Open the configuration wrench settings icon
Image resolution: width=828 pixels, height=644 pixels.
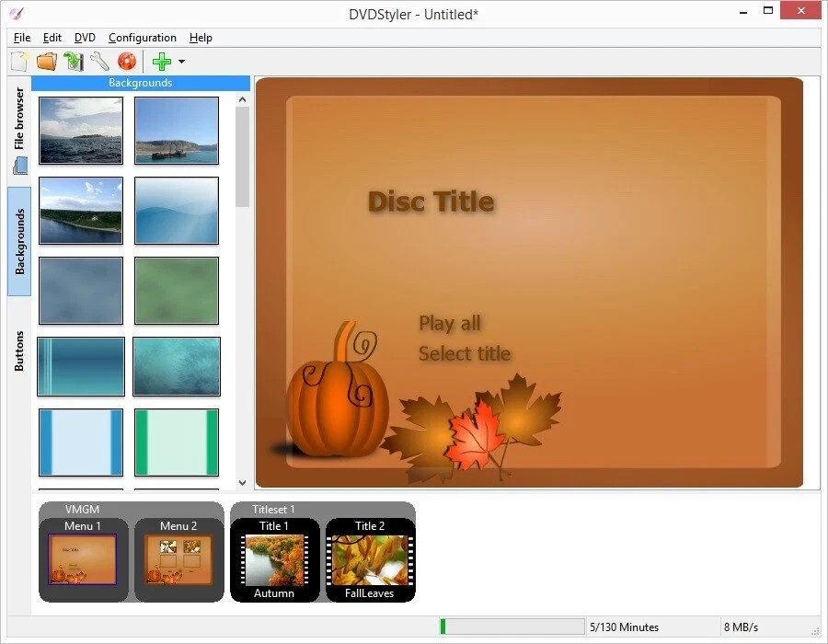point(99,61)
